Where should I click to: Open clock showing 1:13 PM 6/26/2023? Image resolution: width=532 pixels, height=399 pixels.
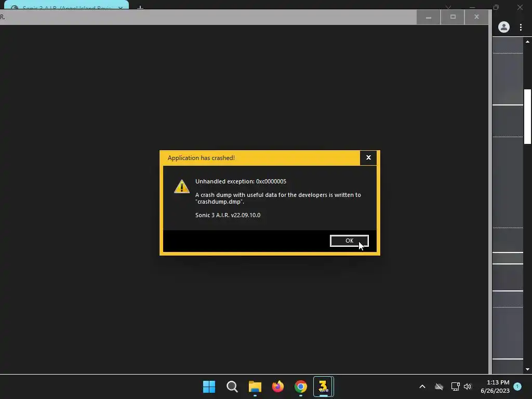coord(495,387)
